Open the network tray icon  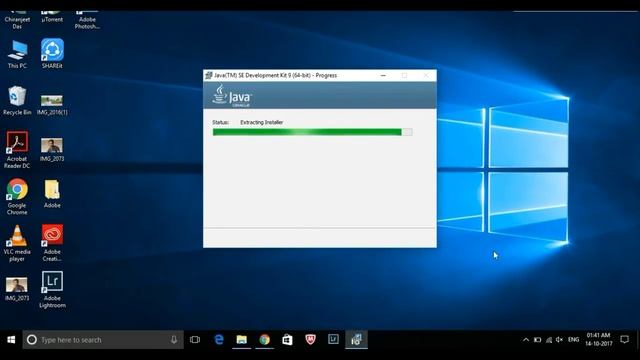point(549,340)
